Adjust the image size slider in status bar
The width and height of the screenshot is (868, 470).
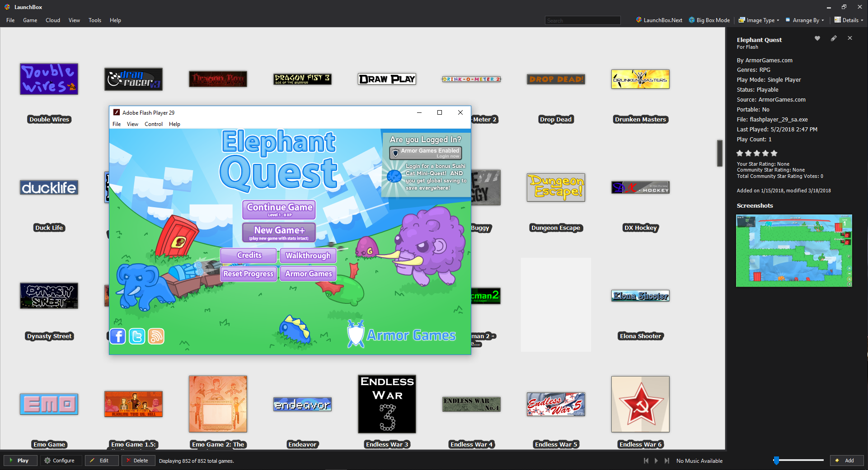tap(776, 461)
